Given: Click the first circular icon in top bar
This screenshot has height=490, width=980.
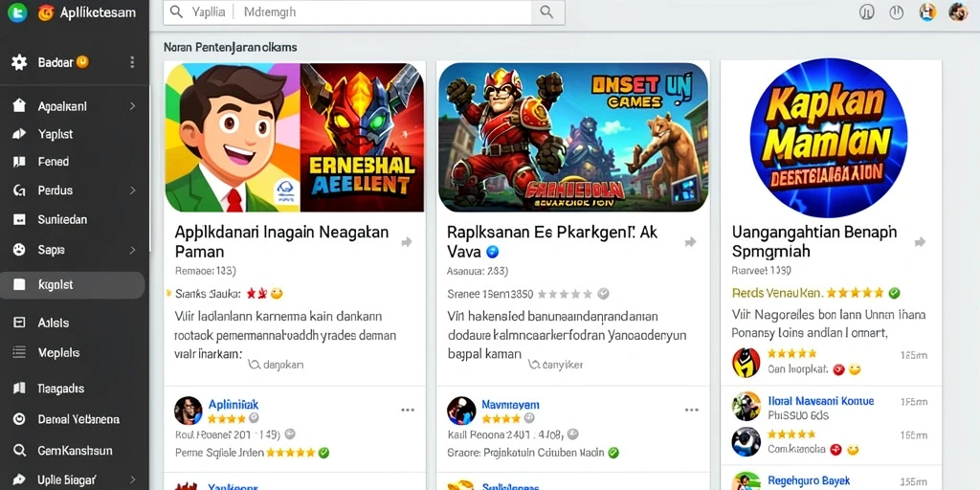Looking at the screenshot, I should click(866, 11).
